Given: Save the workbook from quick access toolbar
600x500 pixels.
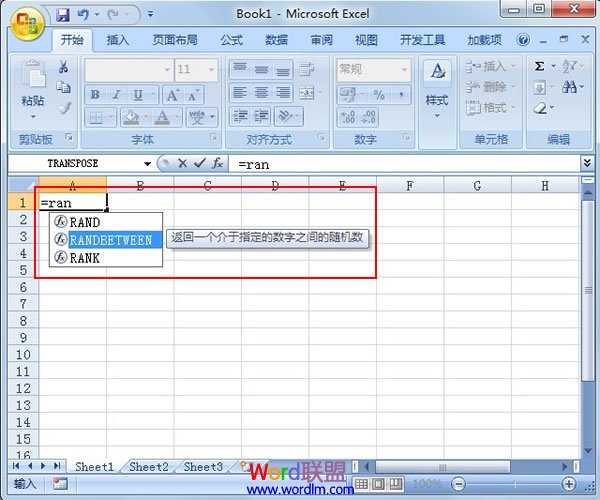Looking at the screenshot, I should (x=63, y=15).
